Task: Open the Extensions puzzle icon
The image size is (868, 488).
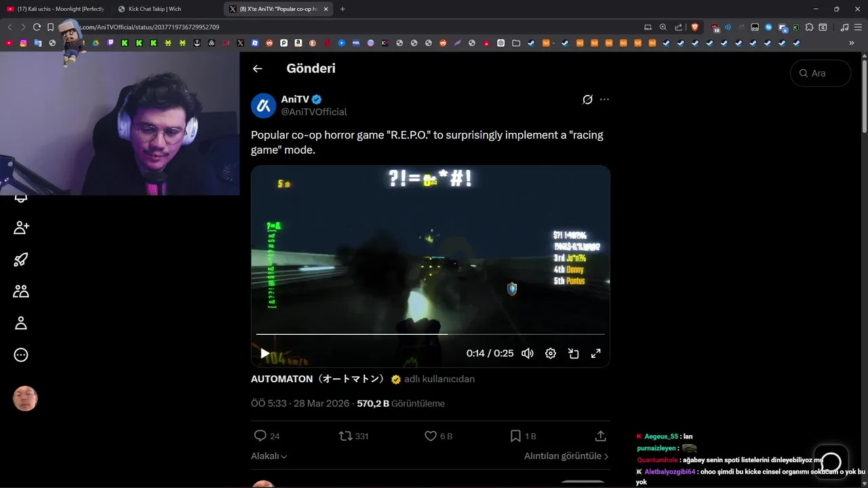Action: 809,27
